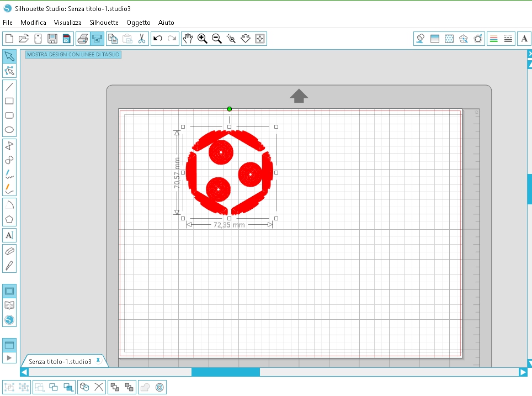Click the green rotation handle

tap(230, 109)
